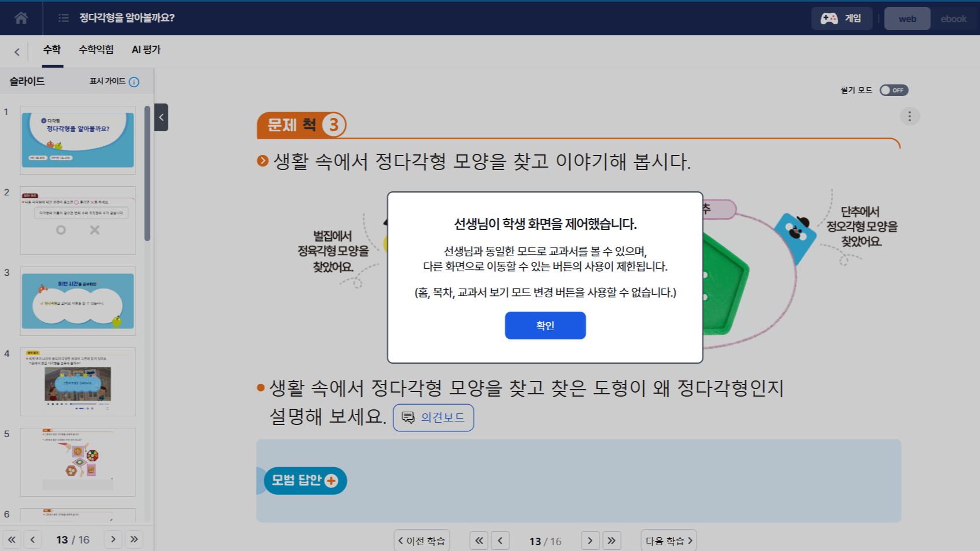Jump to last page in bottom pager
980x551 pixels.
611,541
